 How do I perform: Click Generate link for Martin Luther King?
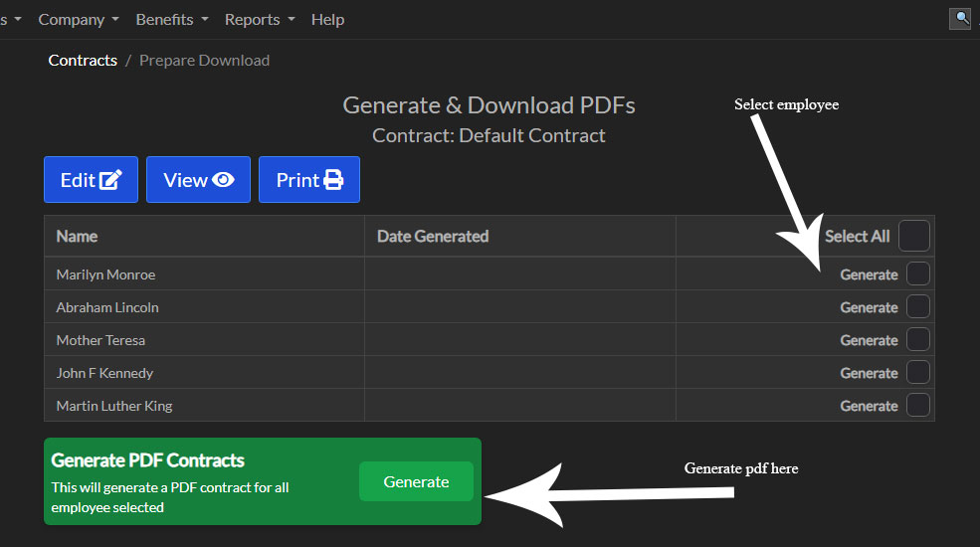(x=869, y=406)
